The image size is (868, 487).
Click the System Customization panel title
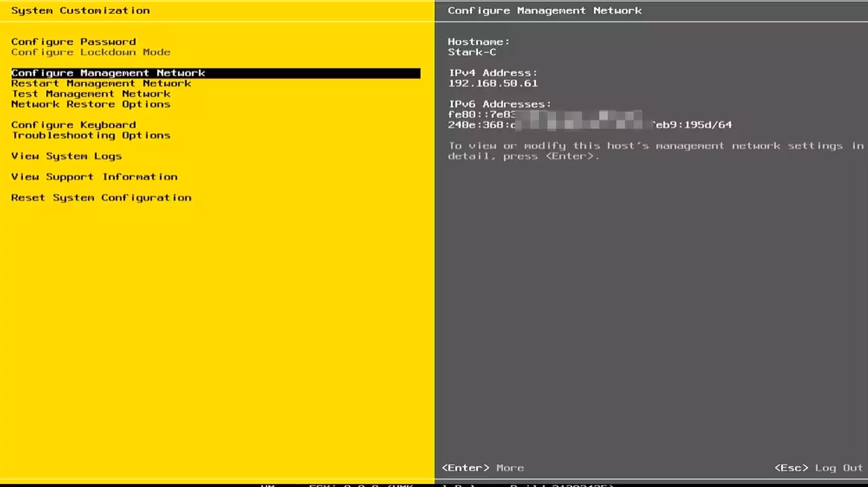pos(80,10)
